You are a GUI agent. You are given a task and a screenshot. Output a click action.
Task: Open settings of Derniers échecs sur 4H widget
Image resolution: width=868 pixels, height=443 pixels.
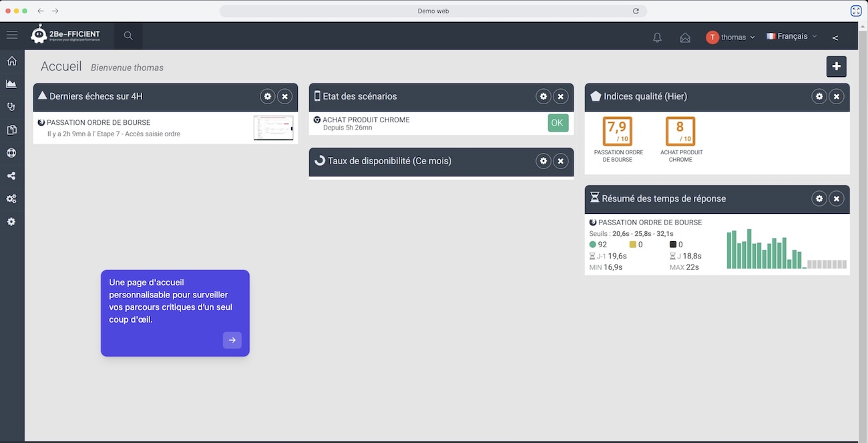tap(268, 96)
